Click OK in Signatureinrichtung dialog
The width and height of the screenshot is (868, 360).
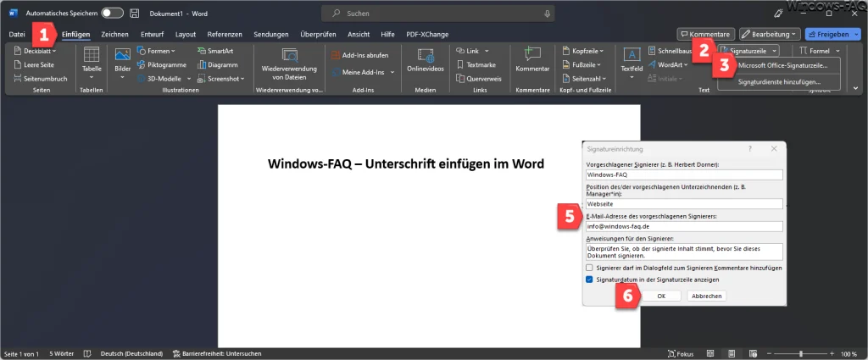point(661,296)
